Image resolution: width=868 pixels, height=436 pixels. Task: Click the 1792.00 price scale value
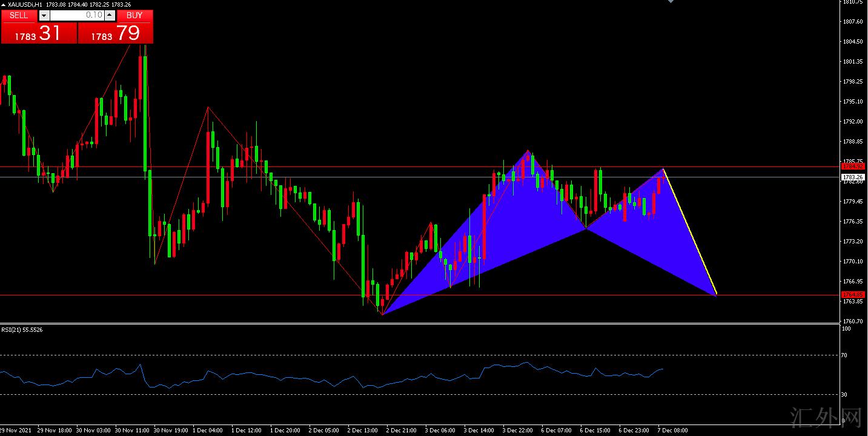pyautogui.click(x=853, y=122)
